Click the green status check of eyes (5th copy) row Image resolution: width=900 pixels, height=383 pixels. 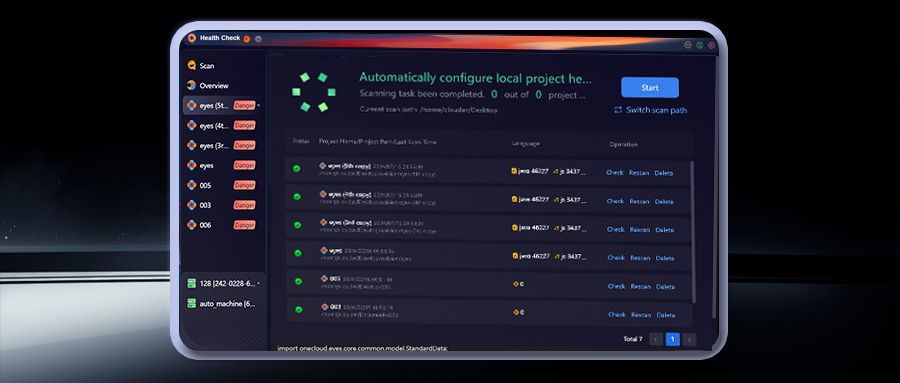click(x=297, y=169)
